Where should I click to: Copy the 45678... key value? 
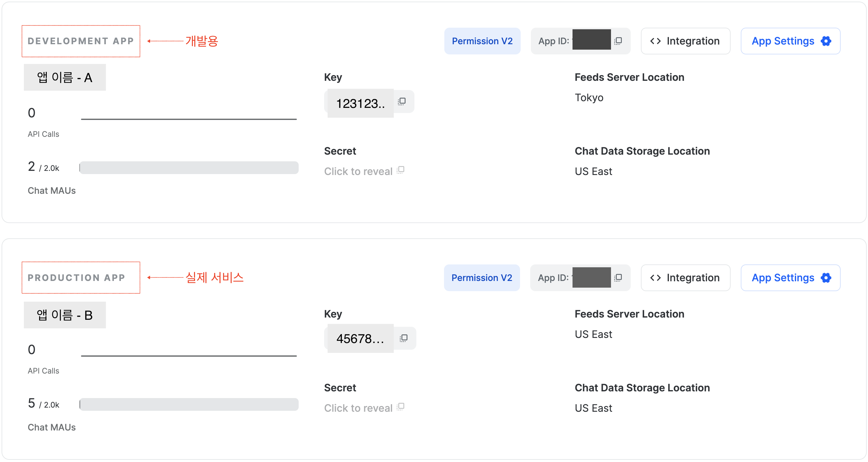[x=403, y=338]
